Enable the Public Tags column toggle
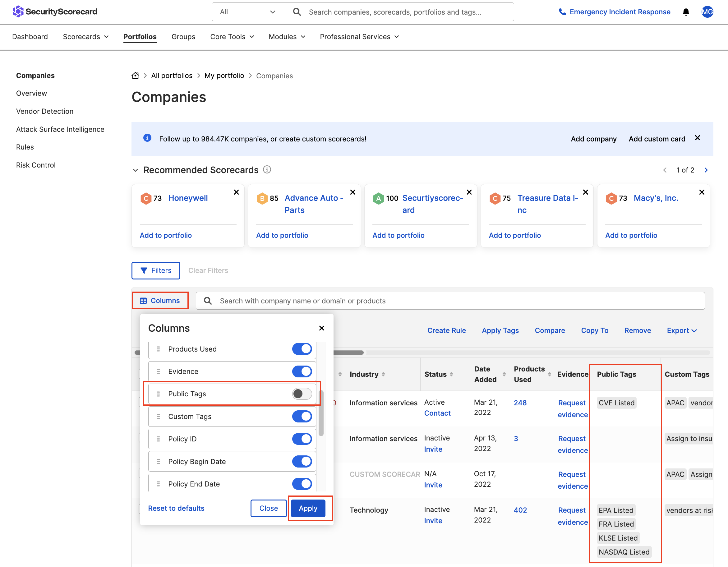This screenshot has width=728, height=567. click(302, 394)
